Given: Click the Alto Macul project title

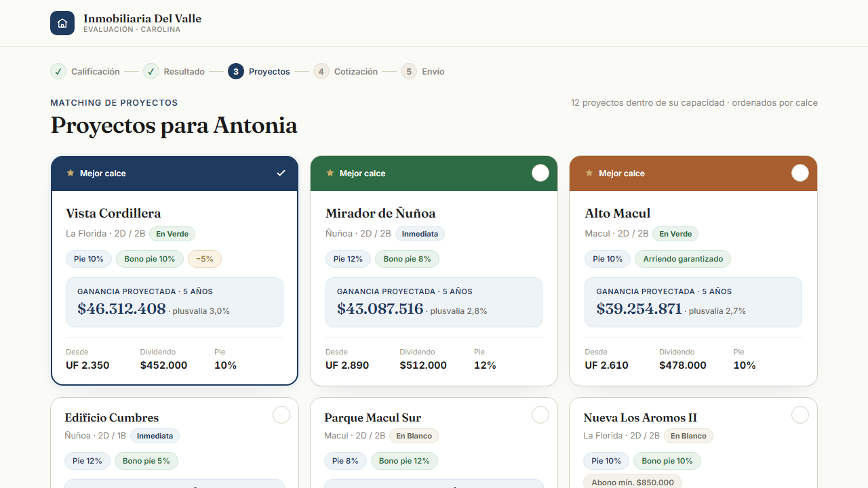Looking at the screenshot, I should (618, 213).
